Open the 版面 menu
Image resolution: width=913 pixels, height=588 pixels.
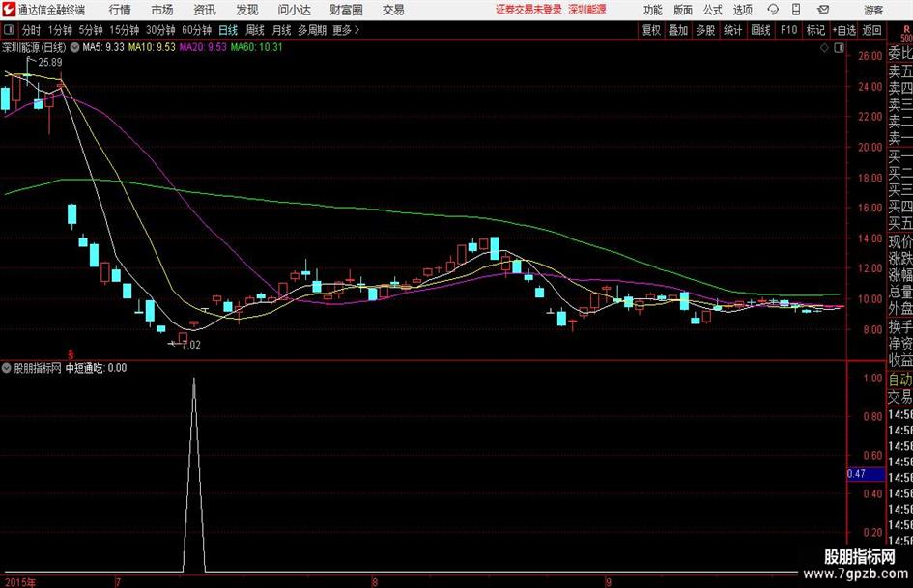pyautogui.click(x=682, y=10)
